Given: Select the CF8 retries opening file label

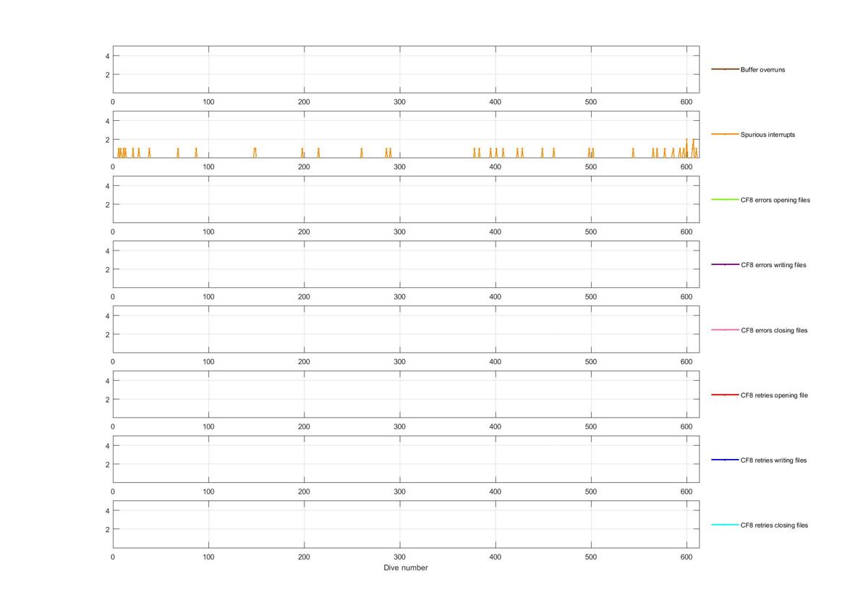Looking at the screenshot, I should pyautogui.click(x=774, y=395).
